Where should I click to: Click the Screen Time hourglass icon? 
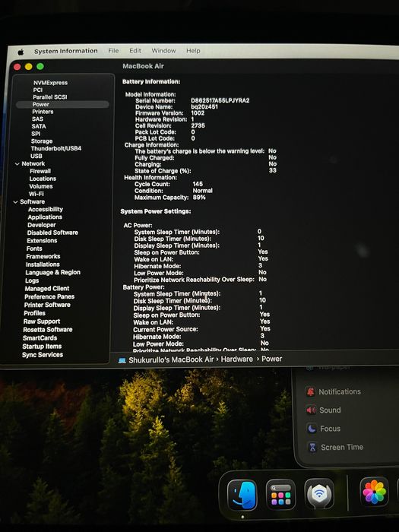pos(312,447)
